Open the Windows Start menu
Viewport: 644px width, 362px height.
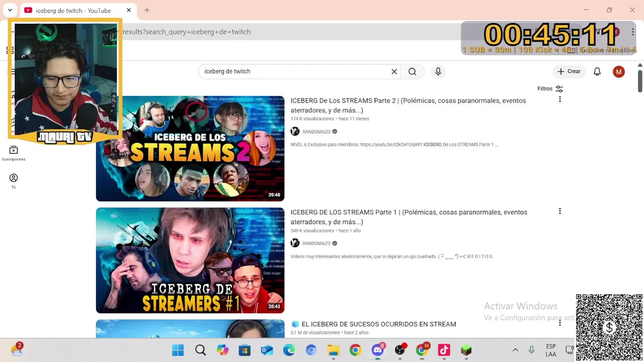pos(178,350)
